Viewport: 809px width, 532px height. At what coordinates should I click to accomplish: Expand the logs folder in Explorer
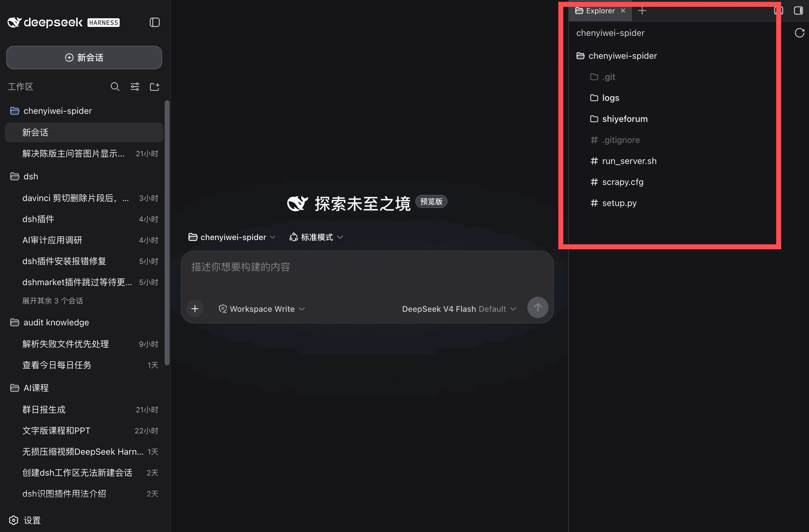point(604,98)
